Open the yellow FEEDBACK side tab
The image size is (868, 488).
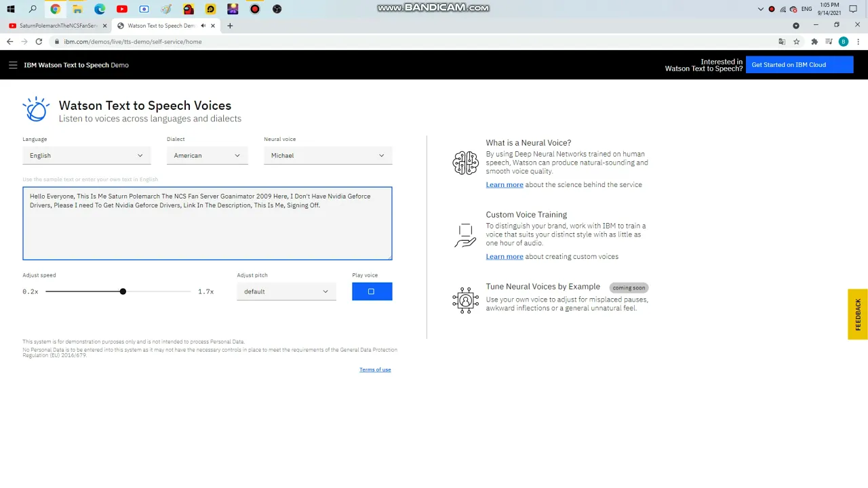[x=858, y=314]
